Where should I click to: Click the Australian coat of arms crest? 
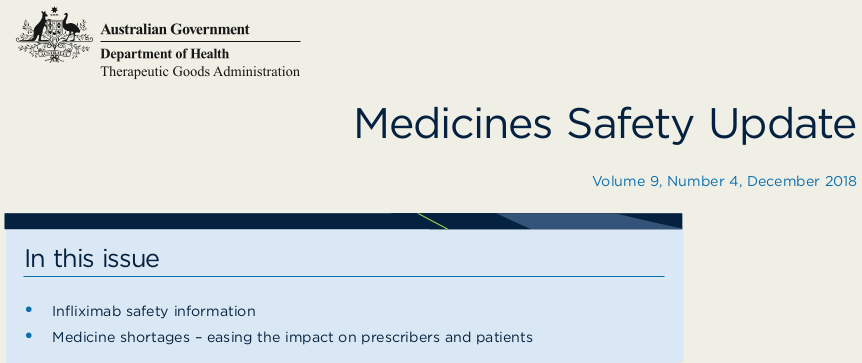point(54,34)
